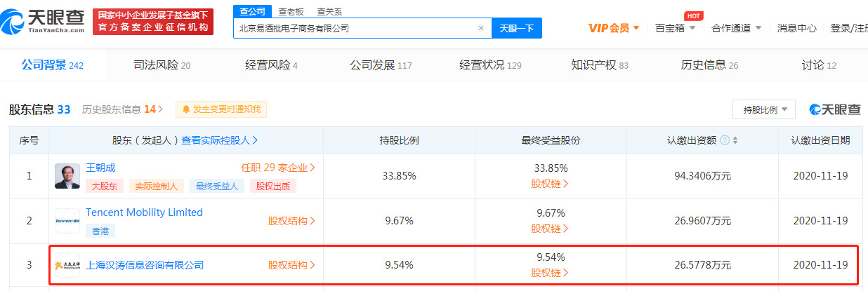Click the 实际控制人 tag
The height and width of the screenshot is (291, 868).
coord(156,186)
